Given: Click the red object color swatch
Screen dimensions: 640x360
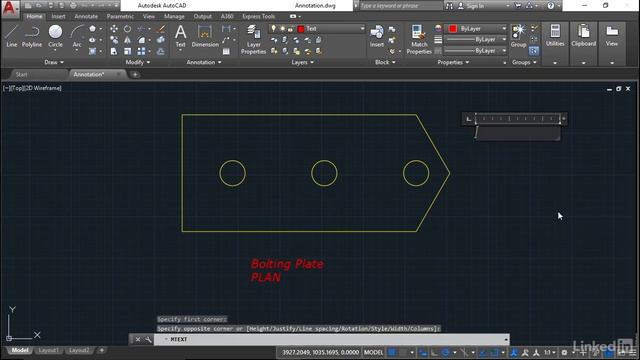Looking at the screenshot, I should [453, 29].
